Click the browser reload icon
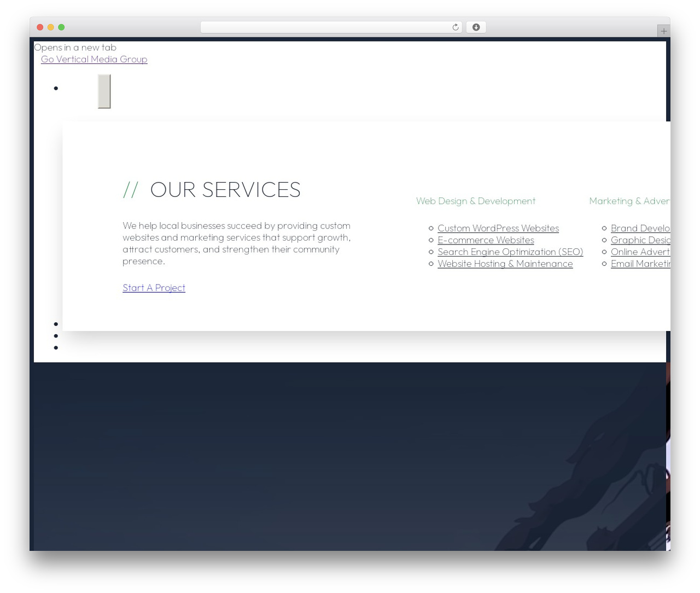The width and height of the screenshot is (700, 593). tap(455, 27)
